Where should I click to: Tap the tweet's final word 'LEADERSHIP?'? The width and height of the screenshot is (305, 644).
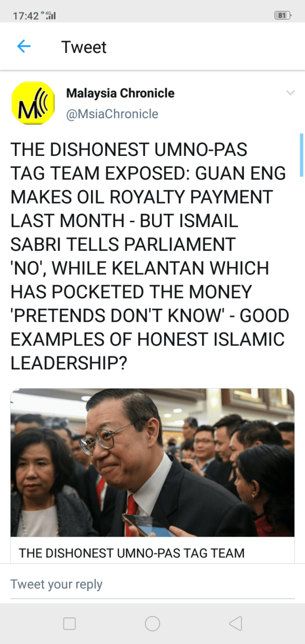[x=69, y=363]
